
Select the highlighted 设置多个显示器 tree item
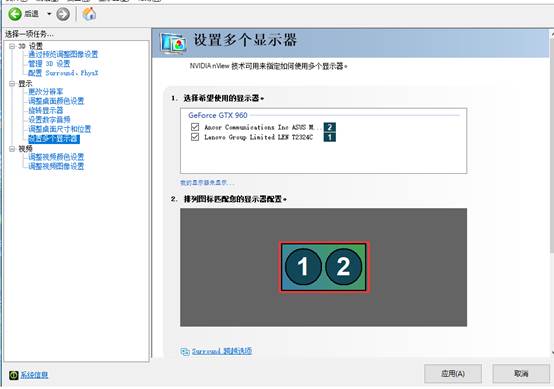pyautogui.click(x=54, y=139)
